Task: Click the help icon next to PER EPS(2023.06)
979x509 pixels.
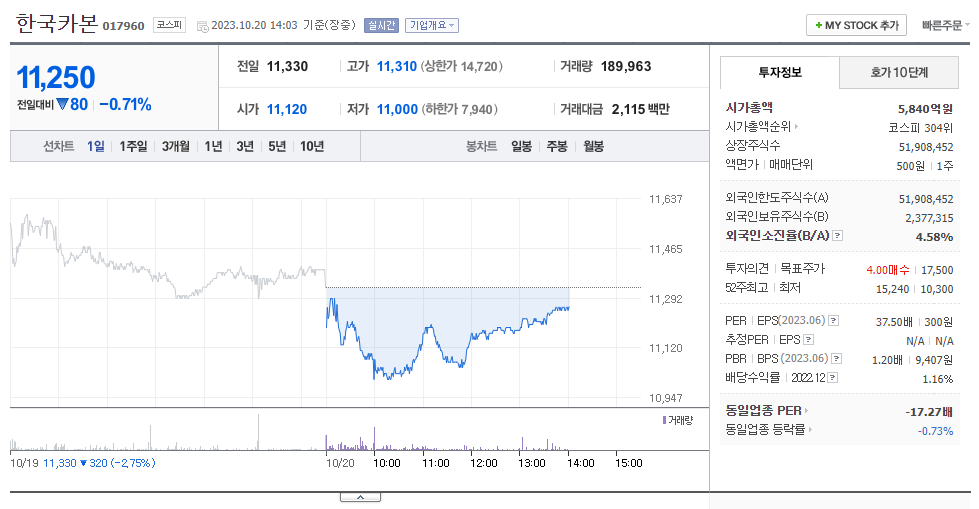Action: 834,321
